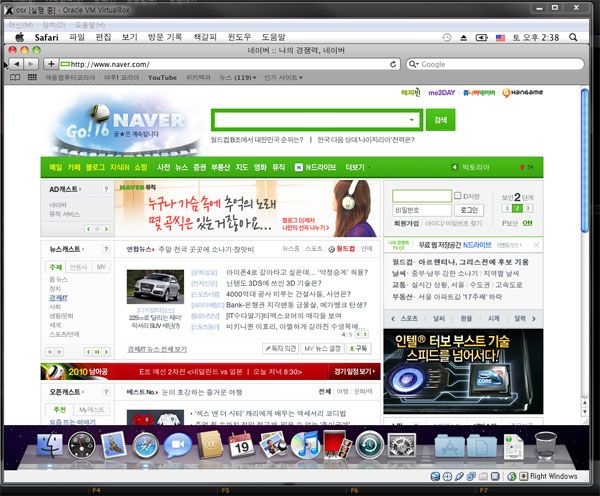Tick the ID save checkbox

tap(457, 196)
